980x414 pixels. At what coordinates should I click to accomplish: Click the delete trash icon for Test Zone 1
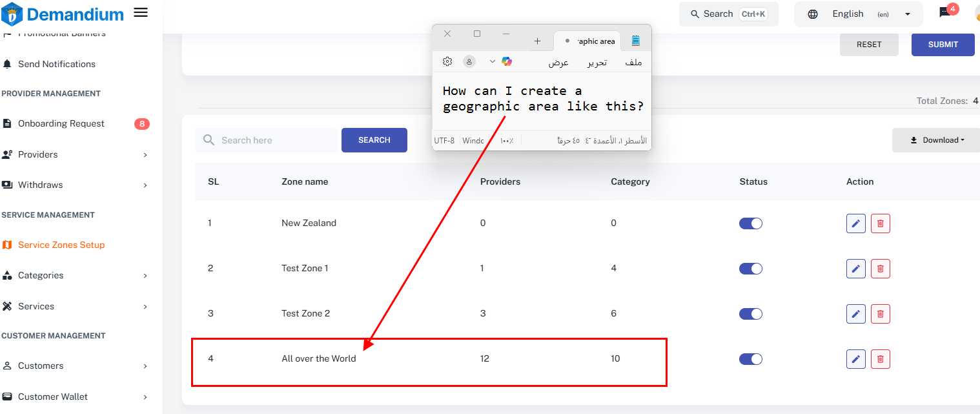tap(880, 269)
